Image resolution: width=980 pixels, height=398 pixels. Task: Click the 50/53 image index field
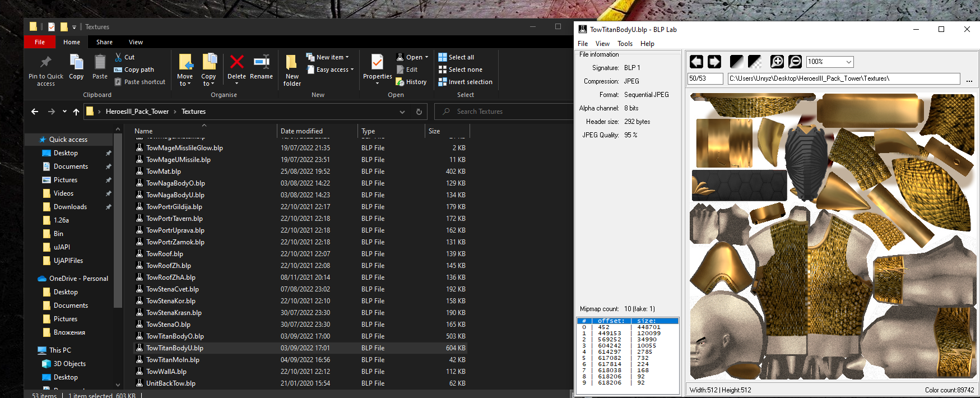click(x=705, y=78)
